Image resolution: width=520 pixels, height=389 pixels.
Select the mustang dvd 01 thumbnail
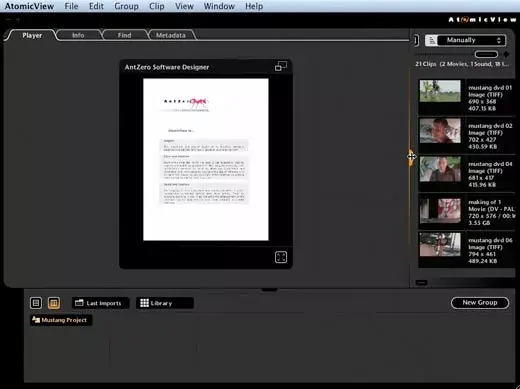pyautogui.click(x=440, y=91)
